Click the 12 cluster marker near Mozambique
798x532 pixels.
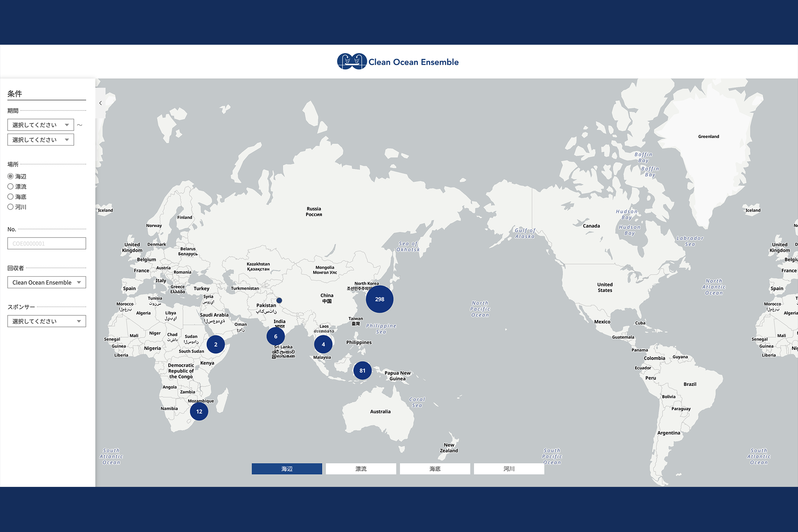coord(199,411)
